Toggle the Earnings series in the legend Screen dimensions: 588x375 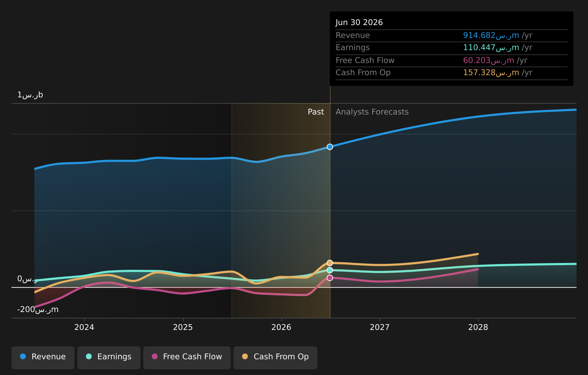[109, 357]
